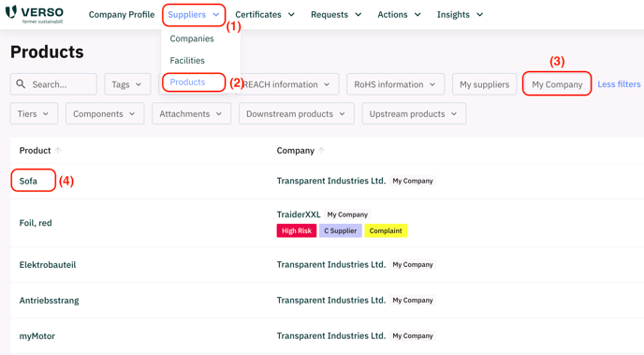The image size is (644, 355).
Task: Select Companies in Suppliers menu
Action: tap(192, 38)
